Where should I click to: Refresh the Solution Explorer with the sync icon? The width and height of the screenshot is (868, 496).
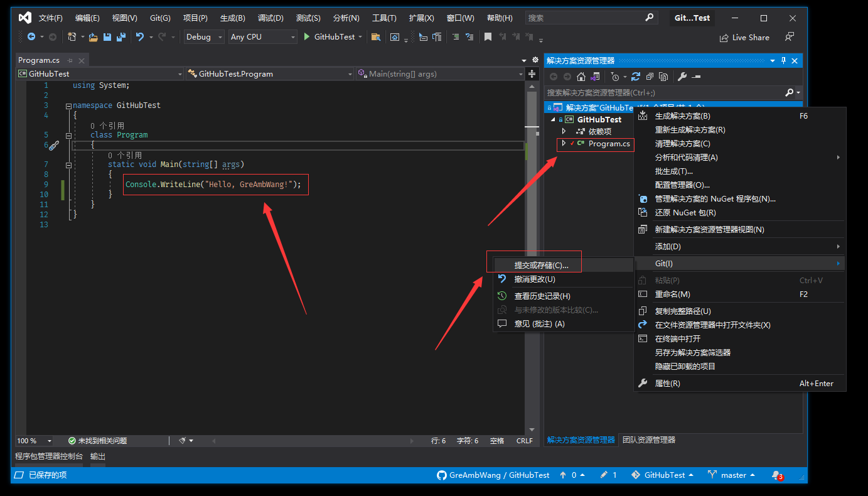click(x=636, y=76)
